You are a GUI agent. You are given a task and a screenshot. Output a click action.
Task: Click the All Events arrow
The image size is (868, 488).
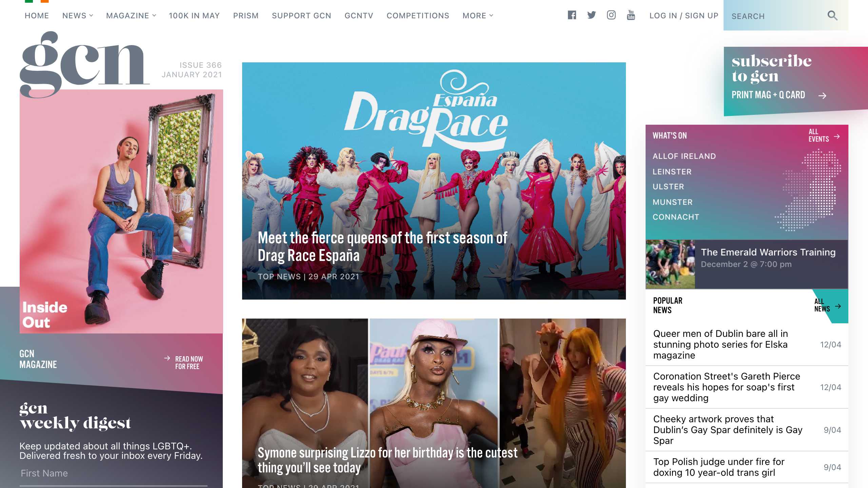click(837, 136)
